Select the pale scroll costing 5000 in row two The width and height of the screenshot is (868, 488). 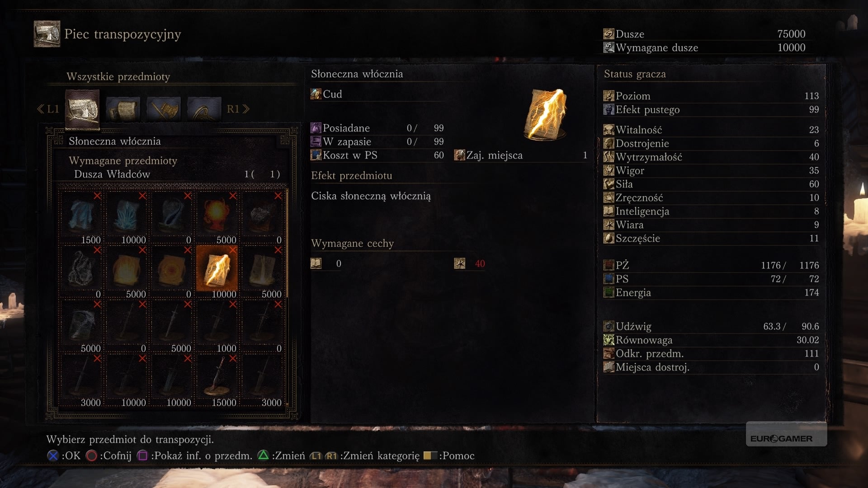point(262,272)
